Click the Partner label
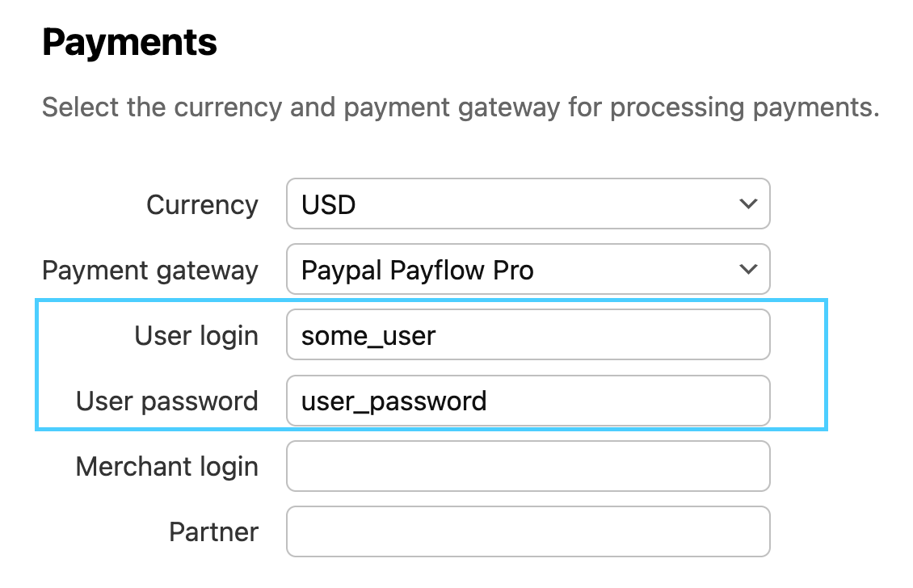This screenshot has height=588, width=913. 213,532
